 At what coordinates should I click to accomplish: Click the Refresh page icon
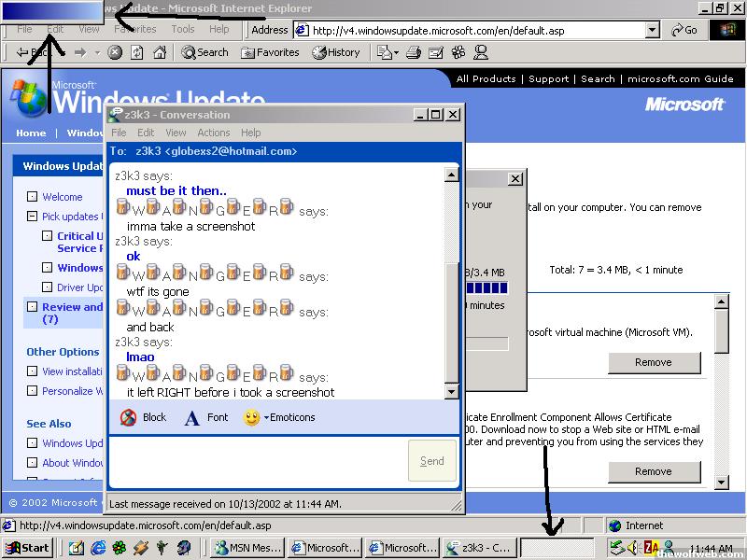(x=137, y=53)
